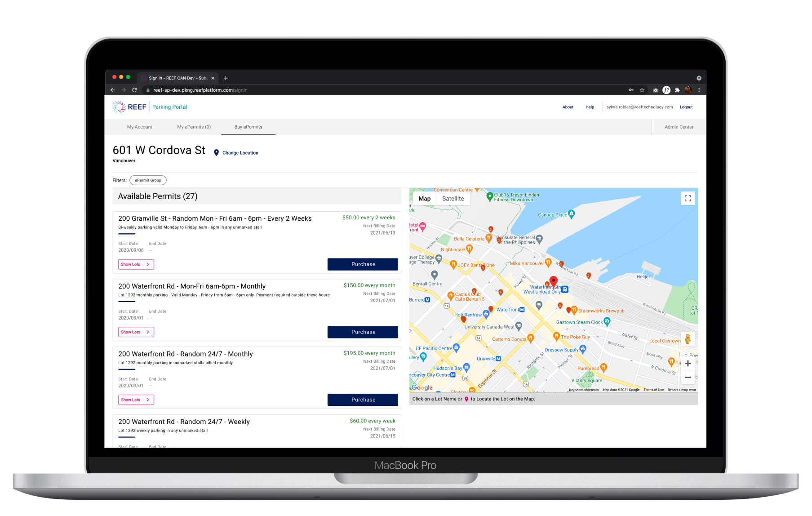Click the Google logo on map
The height and width of the screenshot is (516, 812).
tap(422, 387)
